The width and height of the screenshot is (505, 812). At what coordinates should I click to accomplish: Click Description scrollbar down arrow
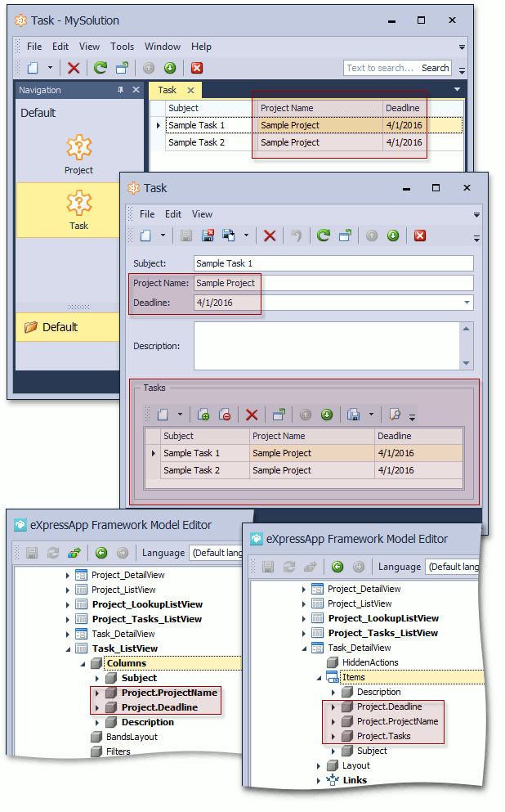click(x=467, y=363)
